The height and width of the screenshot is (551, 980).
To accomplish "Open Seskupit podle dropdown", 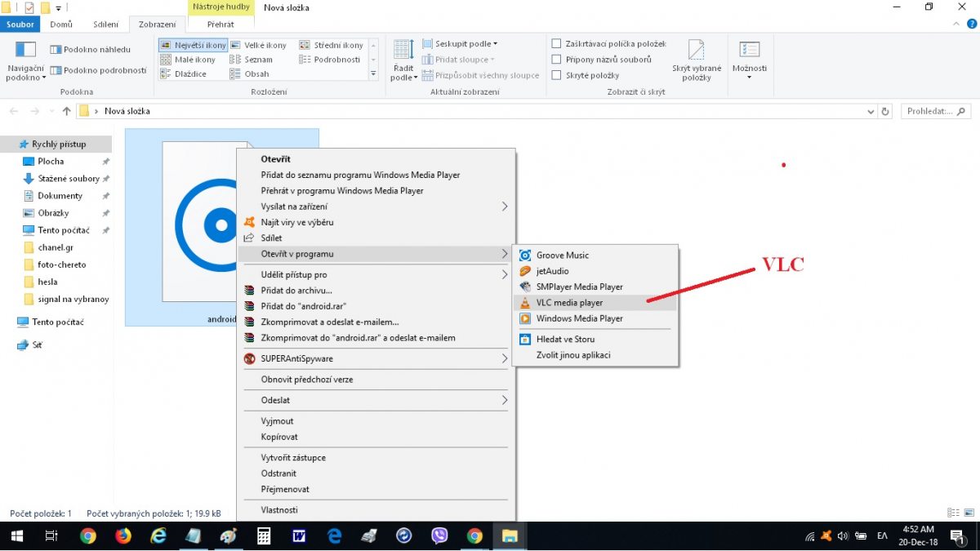I will pyautogui.click(x=460, y=44).
